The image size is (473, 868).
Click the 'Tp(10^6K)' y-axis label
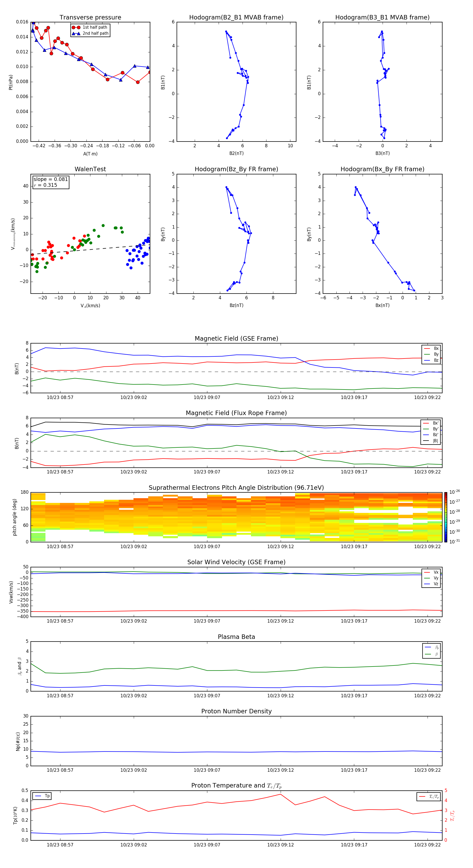[15, 815]
